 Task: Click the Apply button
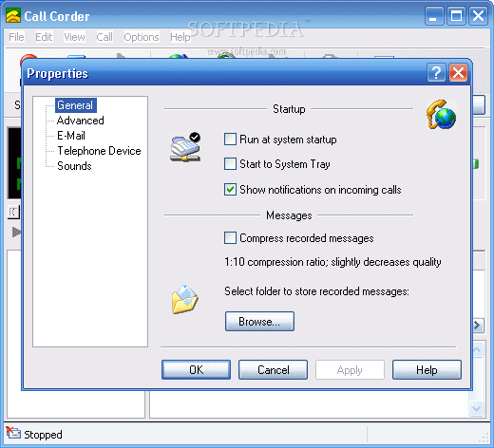pyautogui.click(x=350, y=369)
